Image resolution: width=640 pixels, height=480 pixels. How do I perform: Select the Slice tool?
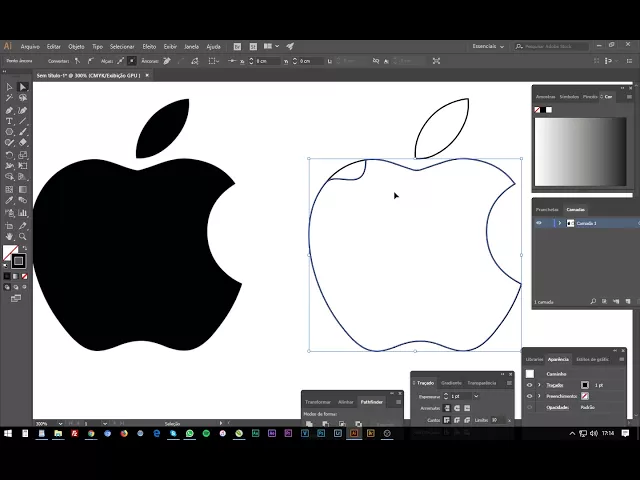[x=22, y=226]
